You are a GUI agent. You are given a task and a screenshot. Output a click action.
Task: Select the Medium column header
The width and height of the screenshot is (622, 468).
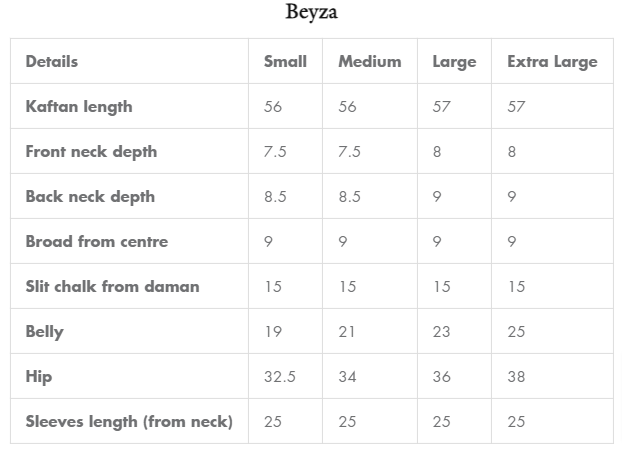click(369, 61)
